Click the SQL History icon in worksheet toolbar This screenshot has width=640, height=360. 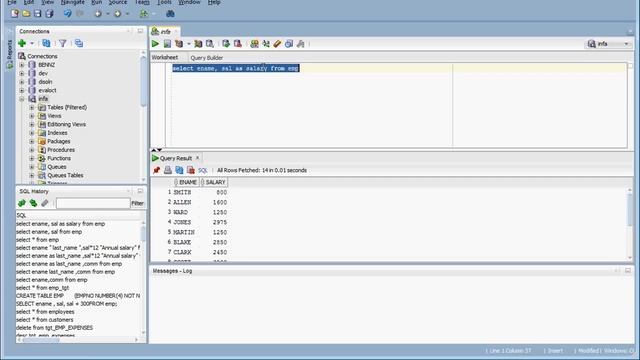pos(289,44)
